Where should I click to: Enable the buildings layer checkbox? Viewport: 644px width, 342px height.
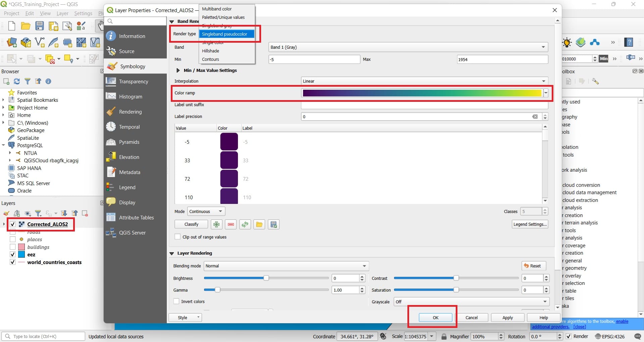click(x=13, y=247)
